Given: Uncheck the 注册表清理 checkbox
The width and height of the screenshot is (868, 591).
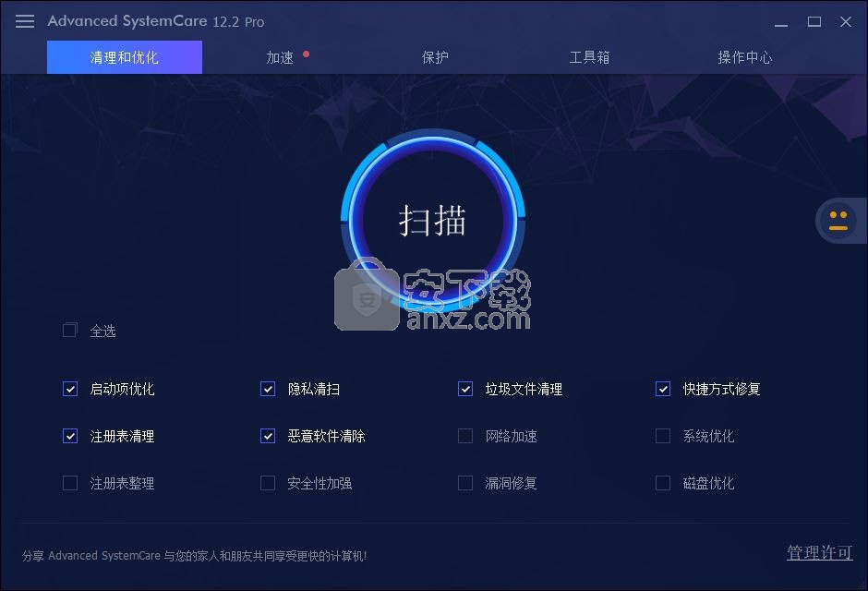Looking at the screenshot, I should (x=70, y=436).
